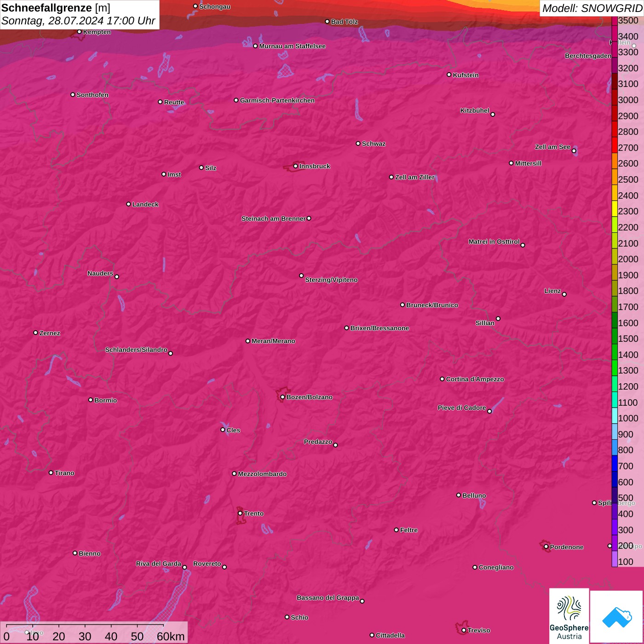
Task: Select the Bozen/Bolzano location marker
Action: pos(282,397)
